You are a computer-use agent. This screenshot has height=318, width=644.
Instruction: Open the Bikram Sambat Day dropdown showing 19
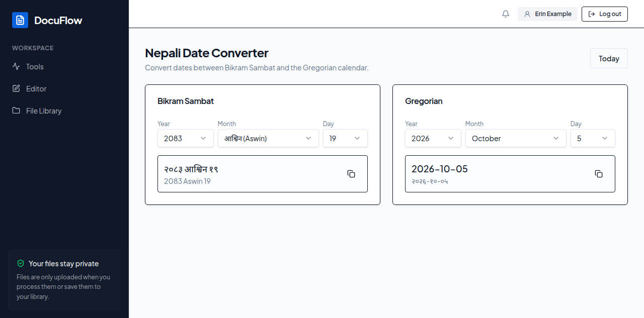345,138
